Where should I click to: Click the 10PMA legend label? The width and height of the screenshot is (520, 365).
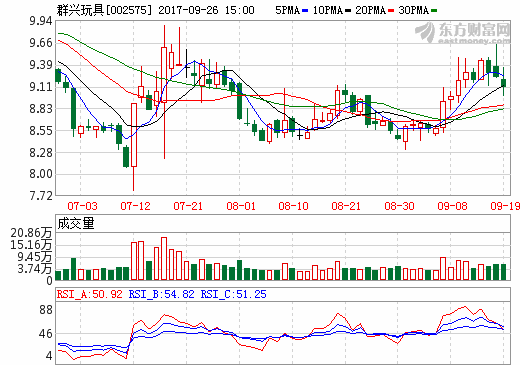pos(328,10)
